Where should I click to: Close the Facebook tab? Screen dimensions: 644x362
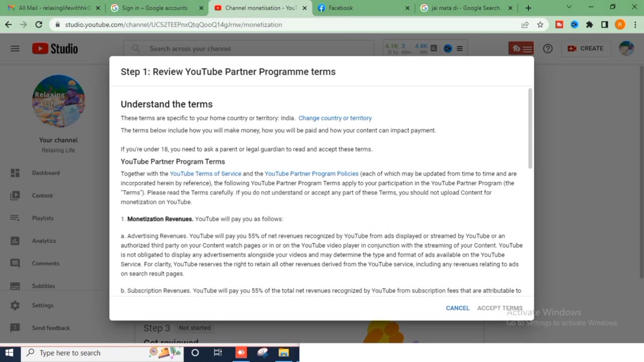407,8
